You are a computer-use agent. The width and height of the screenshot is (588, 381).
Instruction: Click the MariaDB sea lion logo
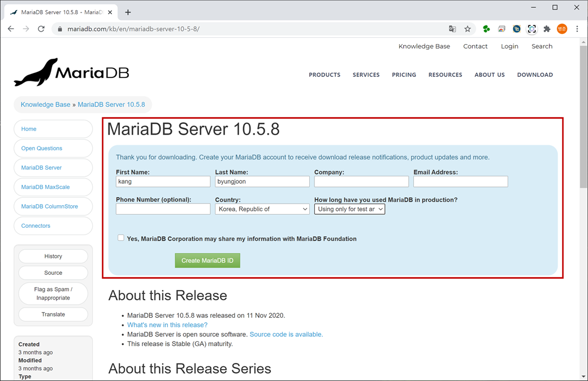71,72
